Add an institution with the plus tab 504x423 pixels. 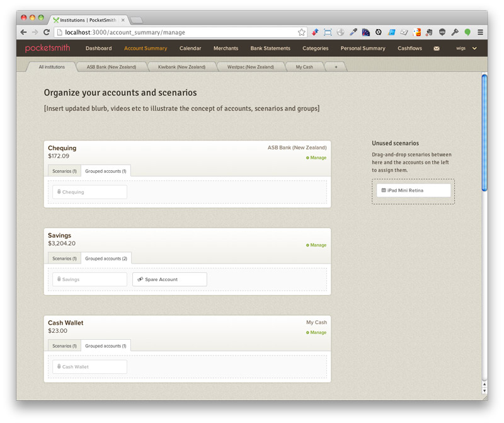pos(336,67)
